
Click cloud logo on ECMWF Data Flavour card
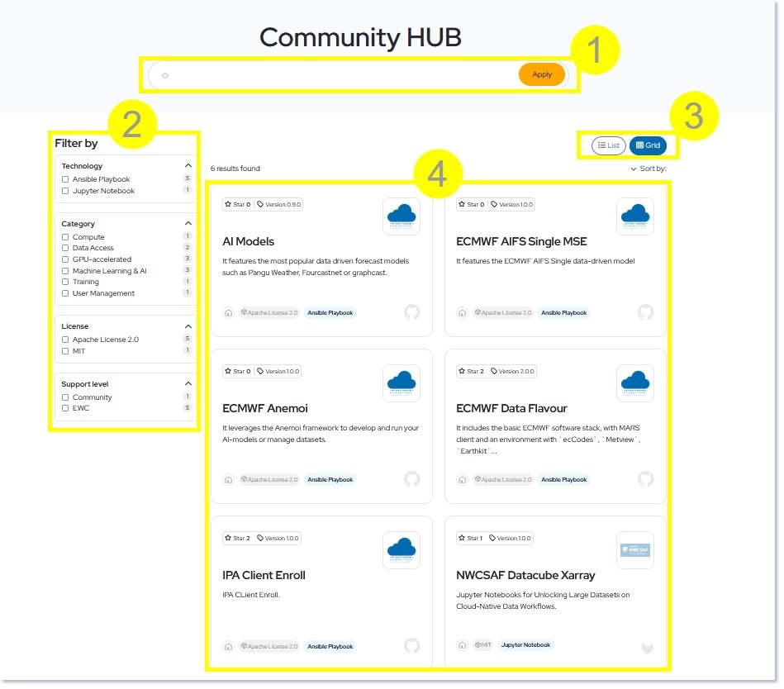636,383
